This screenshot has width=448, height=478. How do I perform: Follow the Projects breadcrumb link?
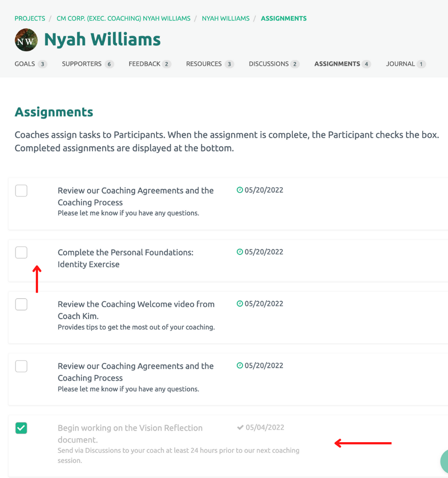tap(30, 19)
